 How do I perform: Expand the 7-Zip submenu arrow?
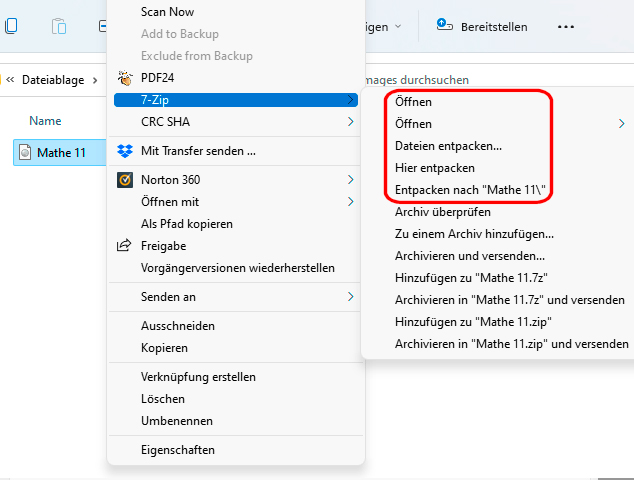[350, 100]
